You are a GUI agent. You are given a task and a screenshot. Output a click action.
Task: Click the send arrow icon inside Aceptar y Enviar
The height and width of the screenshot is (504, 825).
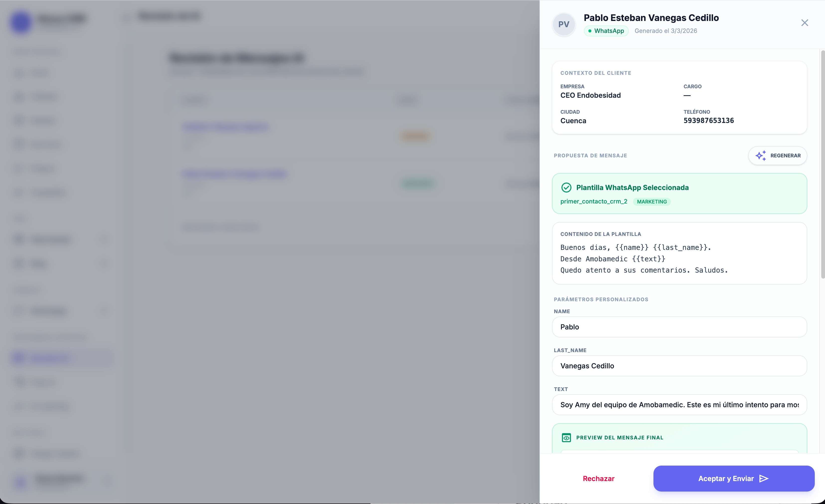(x=763, y=479)
